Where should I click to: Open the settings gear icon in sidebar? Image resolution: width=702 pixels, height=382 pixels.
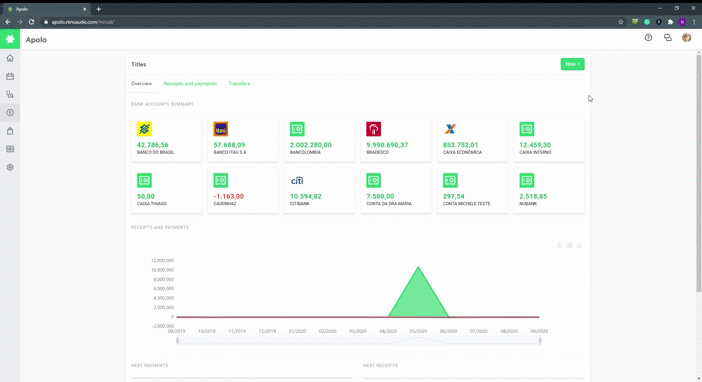(x=10, y=167)
